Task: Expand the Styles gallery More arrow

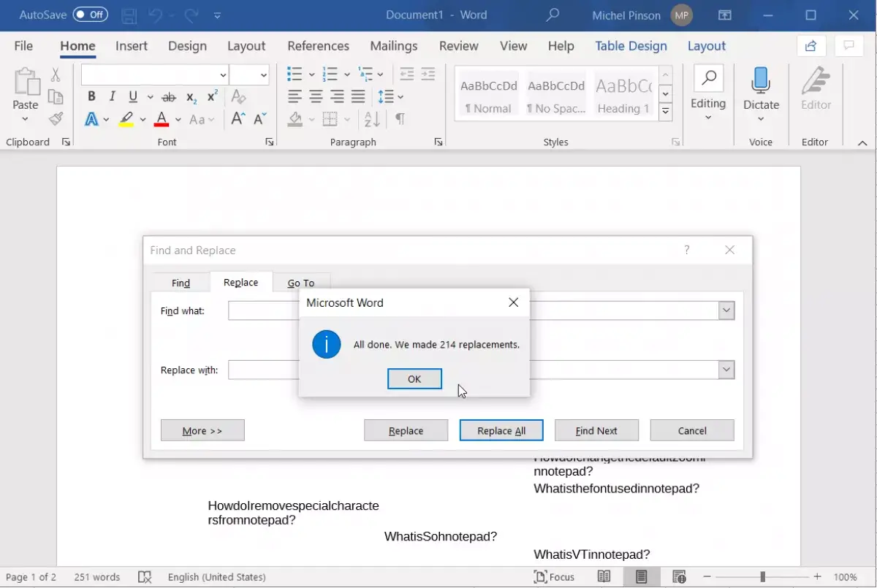Action: click(x=665, y=112)
